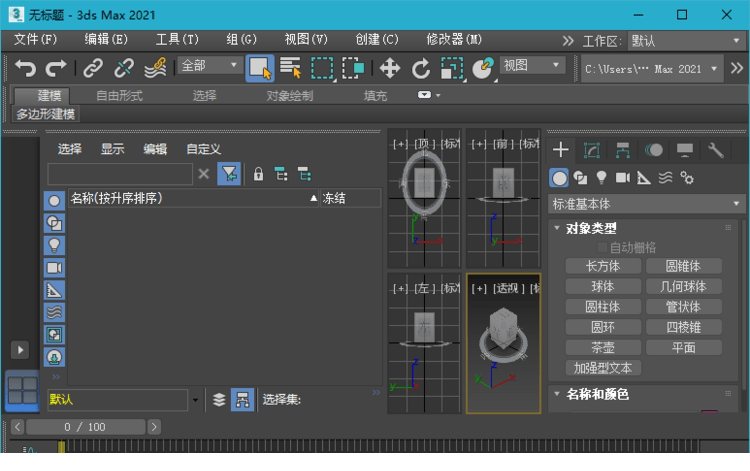750x471 pixels.
Task: Toggle cameras display in Scene Explorer
Action: 54,268
